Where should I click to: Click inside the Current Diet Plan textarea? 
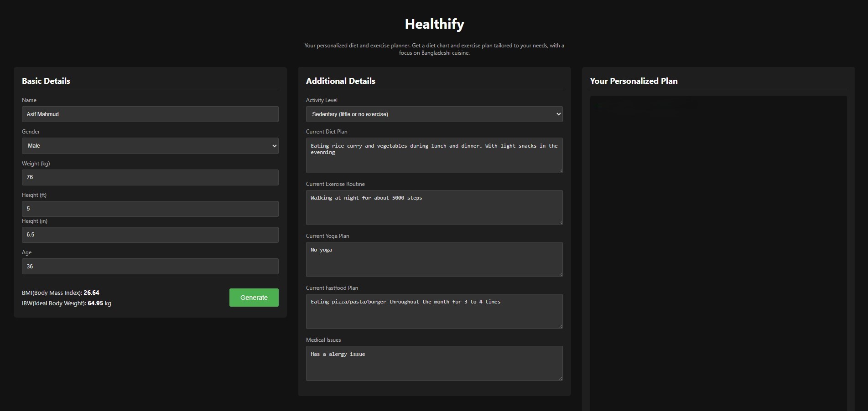click(x=434, y=155)
